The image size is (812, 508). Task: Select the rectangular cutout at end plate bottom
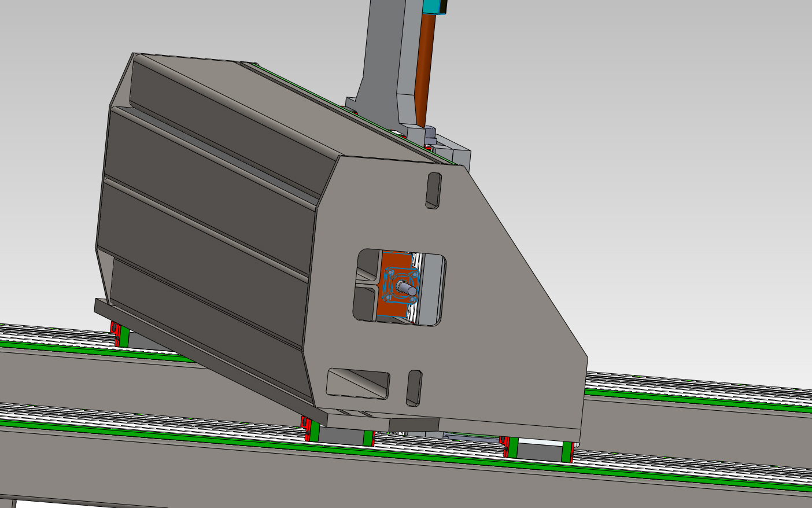click(x=357, y=383)
